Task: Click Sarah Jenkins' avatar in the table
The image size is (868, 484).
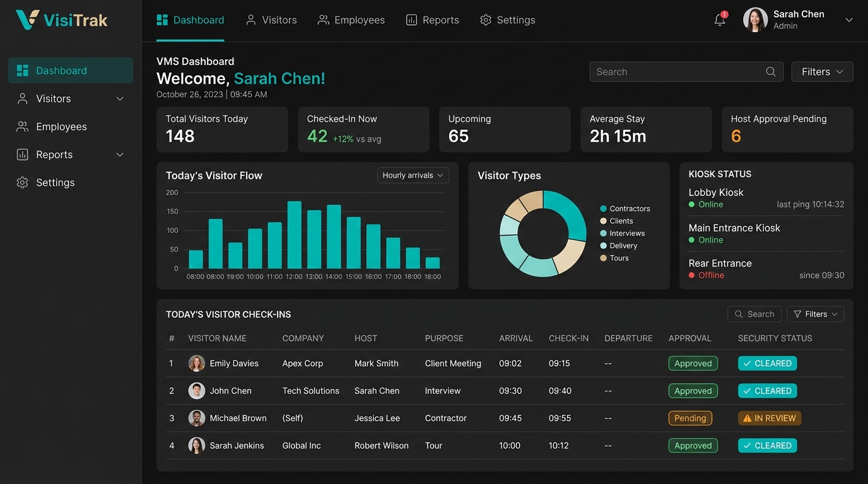Action: [197, 446]
